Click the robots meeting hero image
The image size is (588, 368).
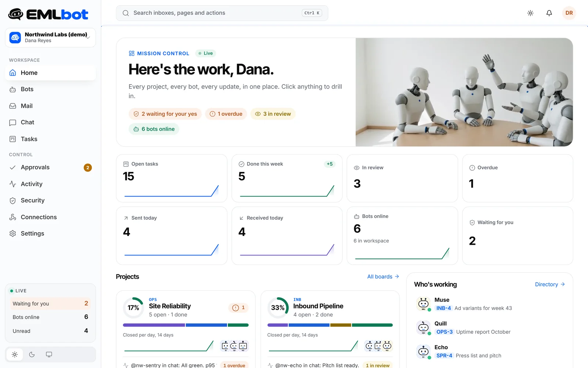(464, 92)
